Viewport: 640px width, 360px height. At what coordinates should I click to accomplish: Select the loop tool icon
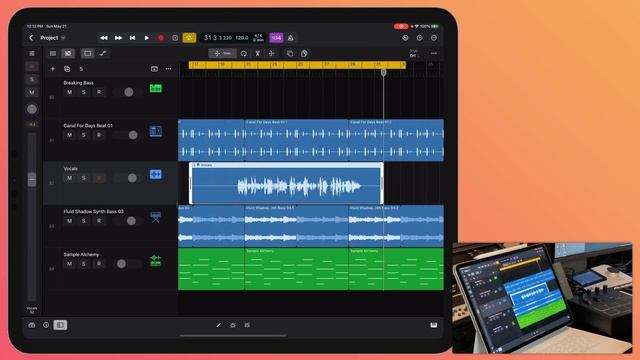coord(244,53)
